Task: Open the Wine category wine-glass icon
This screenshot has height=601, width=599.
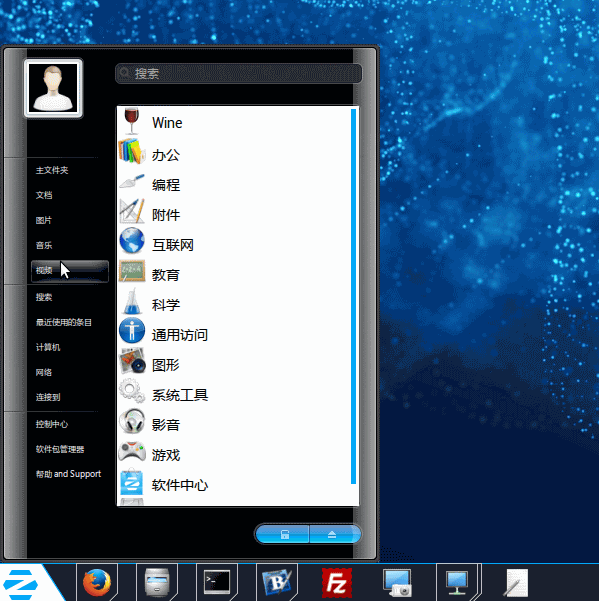Action: [131, 122]
